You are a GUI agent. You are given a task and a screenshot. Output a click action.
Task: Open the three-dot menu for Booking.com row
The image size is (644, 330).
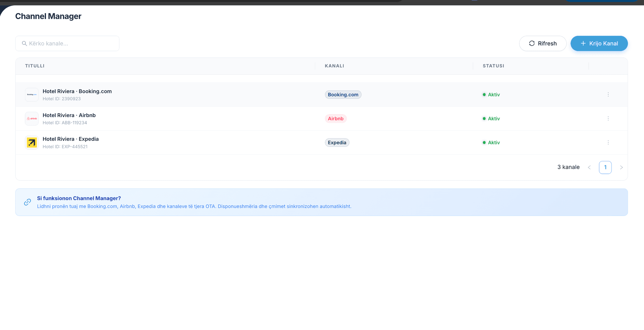click(608, 95)
